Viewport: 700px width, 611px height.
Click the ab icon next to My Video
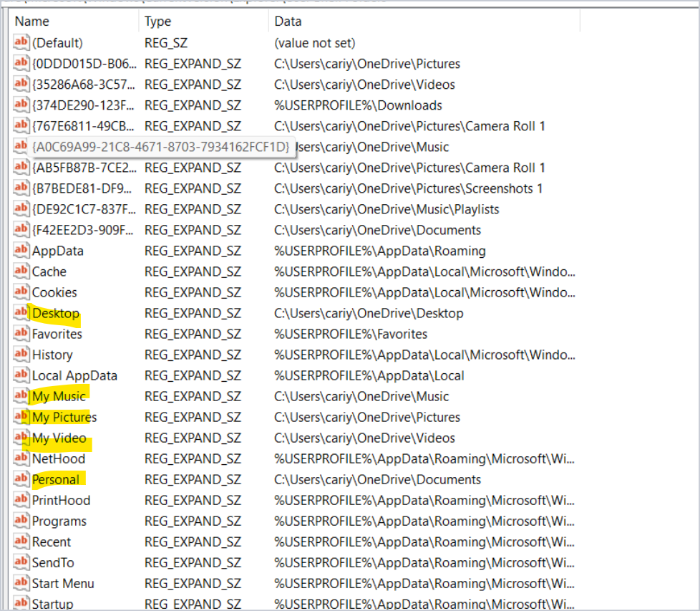coord(21,438)
